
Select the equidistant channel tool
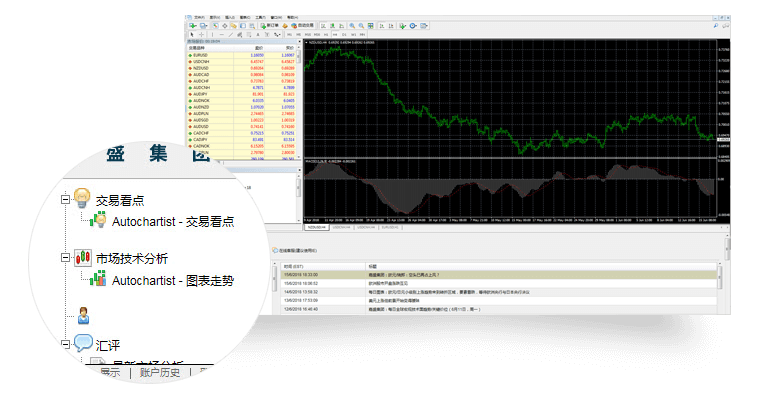pyautogui.click(x=240, y=34)
